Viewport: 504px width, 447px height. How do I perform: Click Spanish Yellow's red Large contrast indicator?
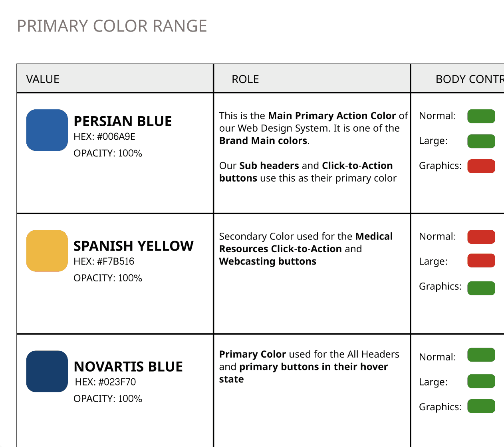tap(481, 261)
